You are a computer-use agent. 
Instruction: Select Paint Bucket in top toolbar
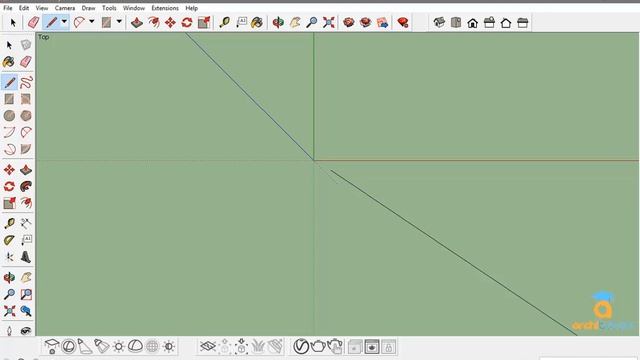pos(257,22)
